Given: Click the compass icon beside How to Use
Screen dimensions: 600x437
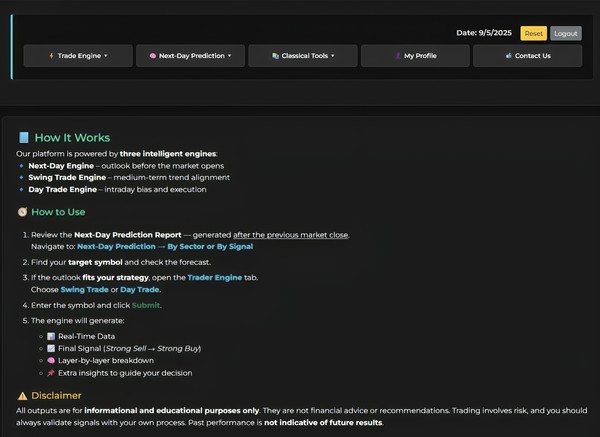Looking at the screenshot, I should coord(22,212).
